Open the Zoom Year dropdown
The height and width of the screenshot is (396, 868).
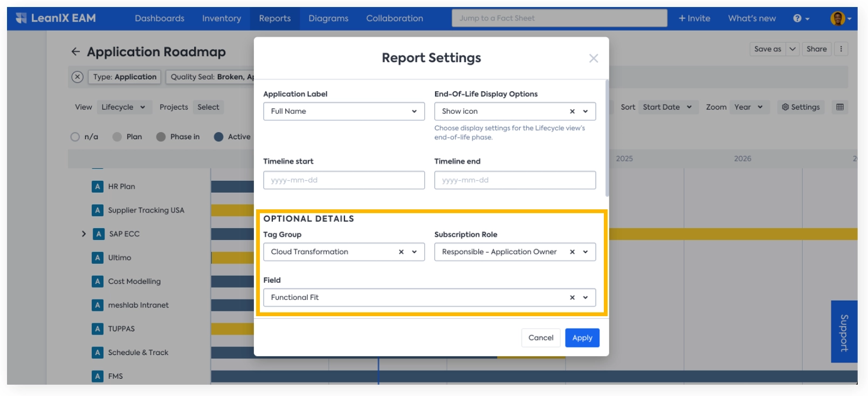coord(748,107)
